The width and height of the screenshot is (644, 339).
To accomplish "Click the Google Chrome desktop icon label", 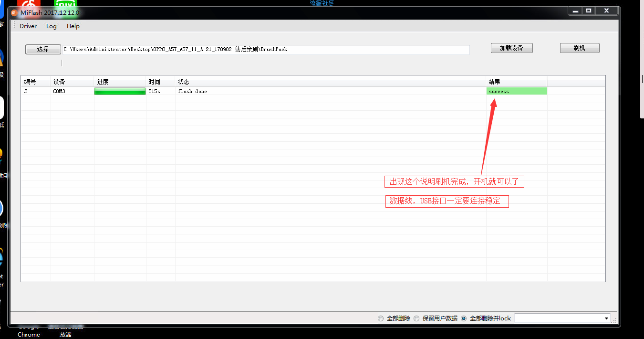I will pos(29,331).
